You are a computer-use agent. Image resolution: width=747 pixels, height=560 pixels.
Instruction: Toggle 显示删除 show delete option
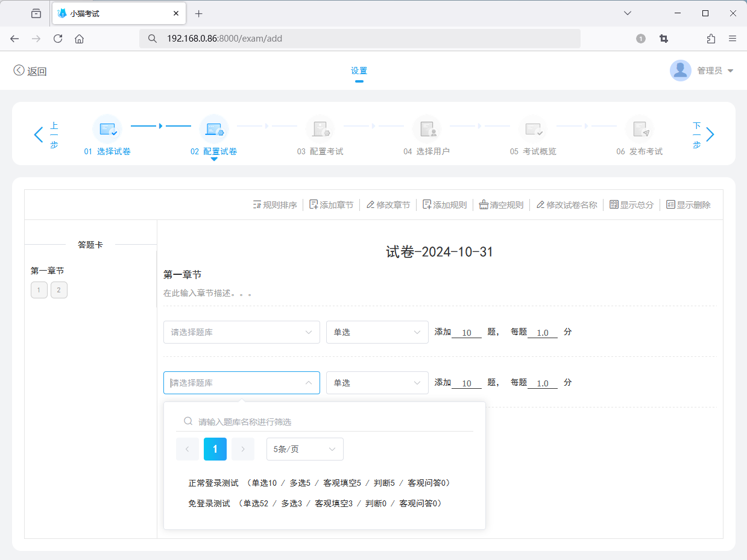point(670,205)
